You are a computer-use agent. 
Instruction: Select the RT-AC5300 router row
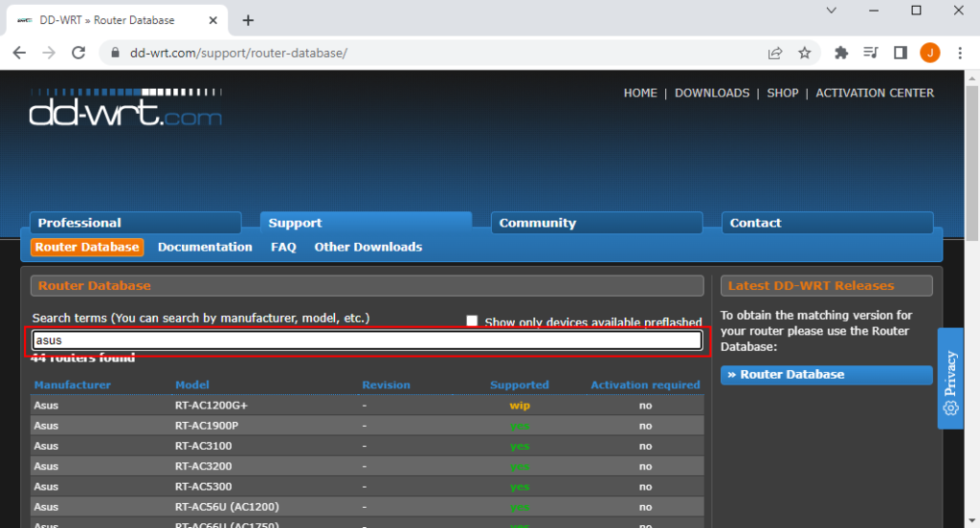pyautogui.click(x=367, y=487)
